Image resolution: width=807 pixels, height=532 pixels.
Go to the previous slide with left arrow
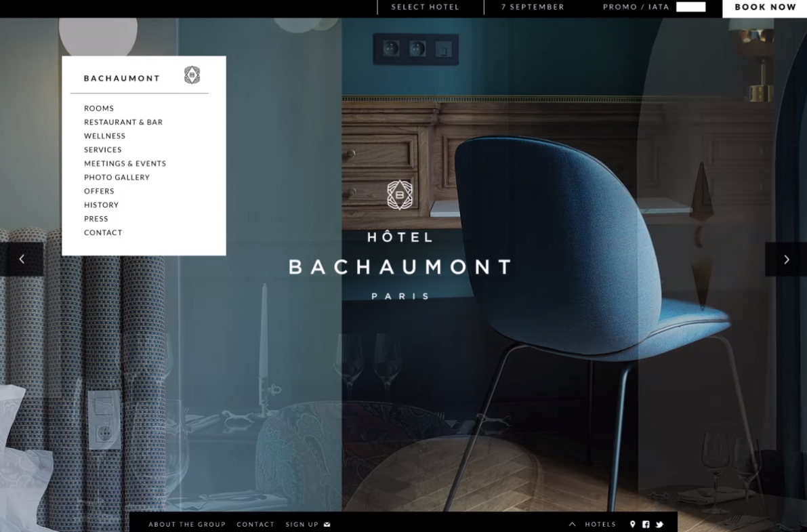click(x=22, y=259)
